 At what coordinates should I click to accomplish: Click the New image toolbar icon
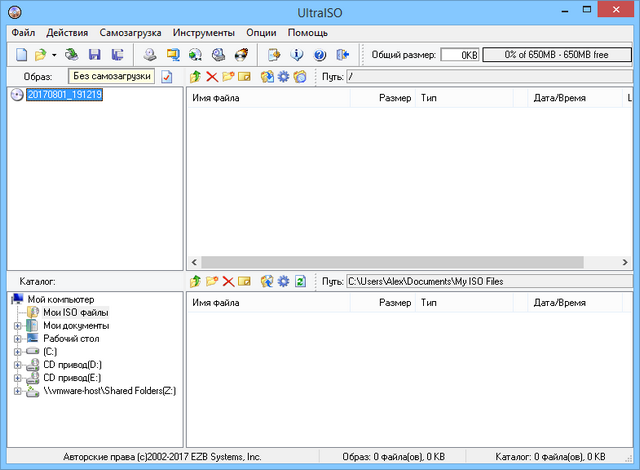pyautogui.click(x=21, y=54)
